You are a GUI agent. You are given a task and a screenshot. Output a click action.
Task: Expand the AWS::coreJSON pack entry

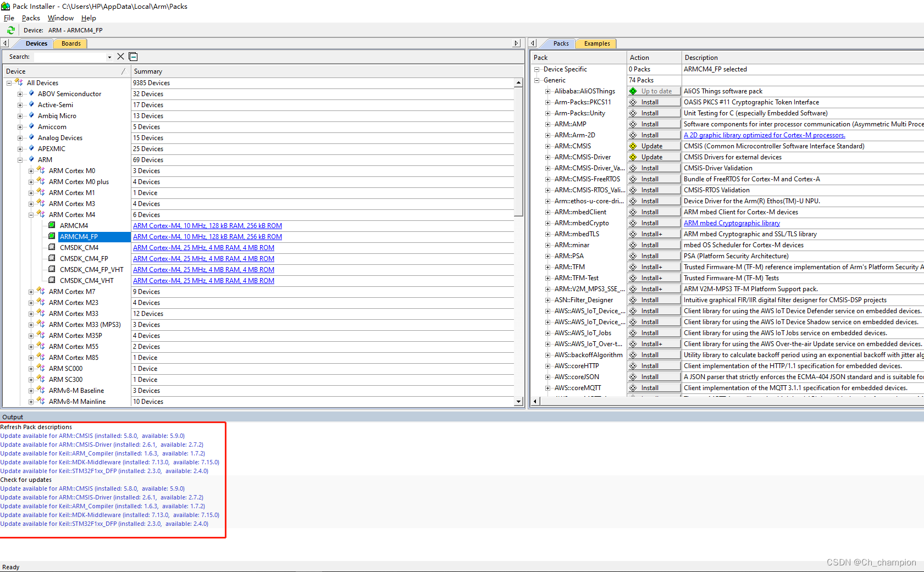click(547, 377)
